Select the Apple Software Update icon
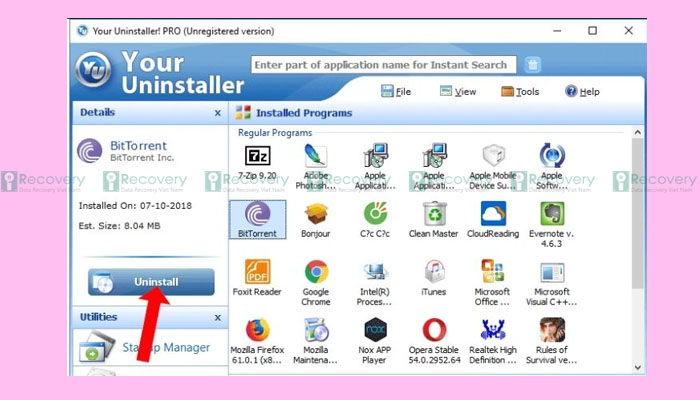The height and width of the screenshot is (400, 700). pos(552,156)
